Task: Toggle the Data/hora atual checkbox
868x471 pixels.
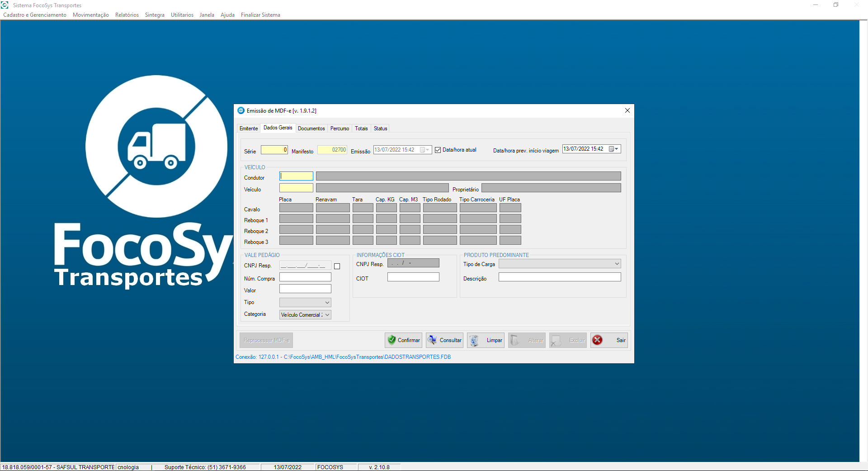Action: point(438,150)
